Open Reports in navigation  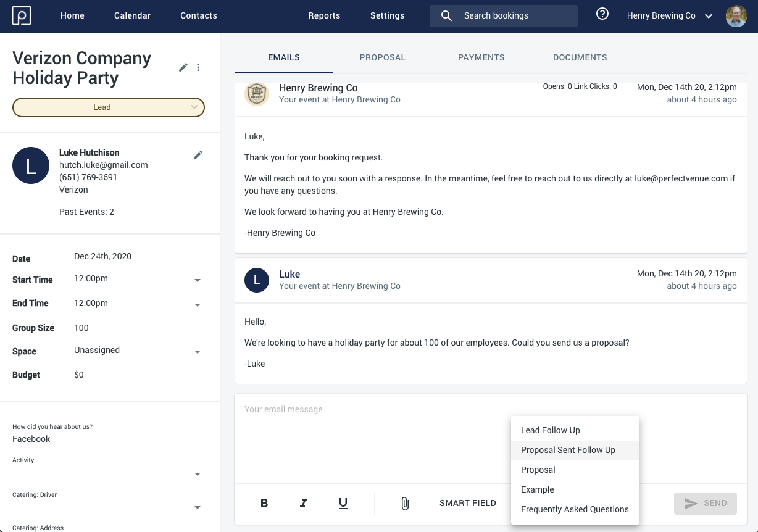(324, 16)
